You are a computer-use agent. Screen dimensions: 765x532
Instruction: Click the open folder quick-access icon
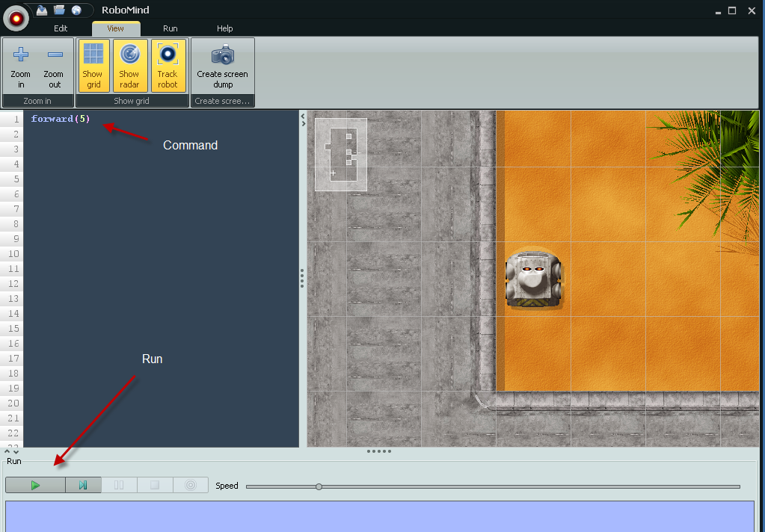(59, 10)
